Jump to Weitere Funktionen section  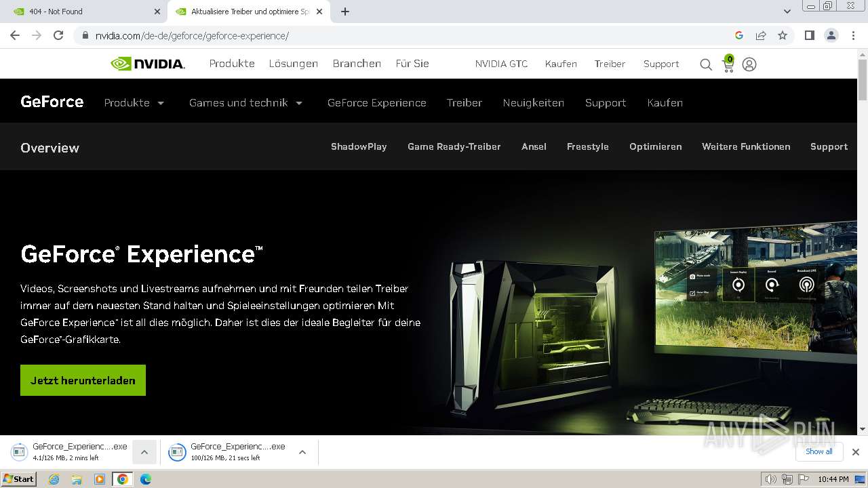746,146
